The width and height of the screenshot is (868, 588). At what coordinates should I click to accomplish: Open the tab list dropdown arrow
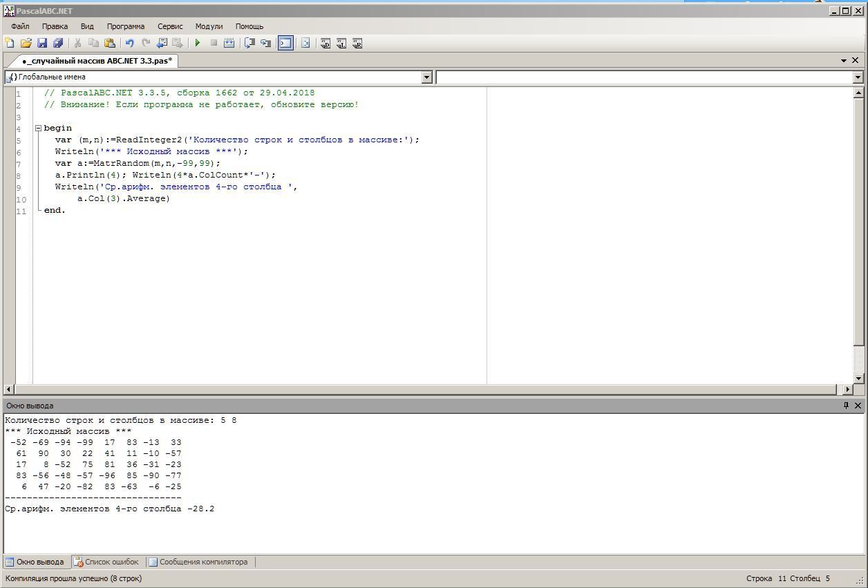pos(845,61)
